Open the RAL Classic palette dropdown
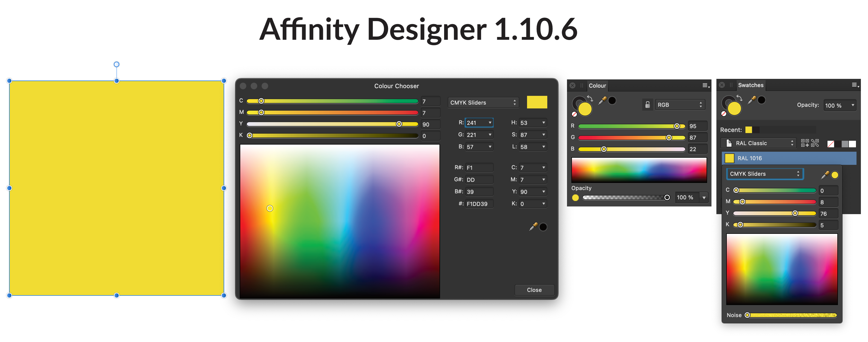The width and height of the screenshot is (868, 342). tap(758, 143)
